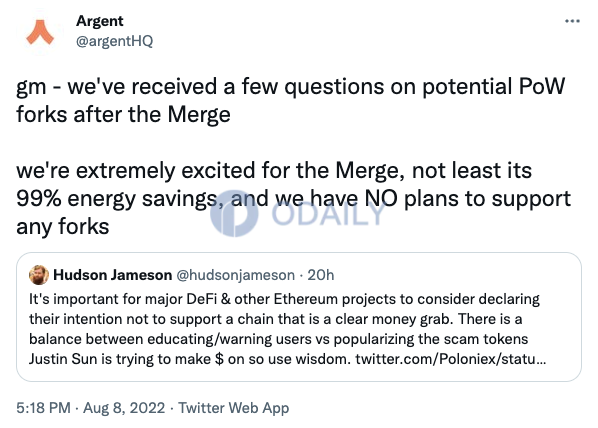
Task: Open Hudson Jameson's display name
Action: (x=113, y=275)
